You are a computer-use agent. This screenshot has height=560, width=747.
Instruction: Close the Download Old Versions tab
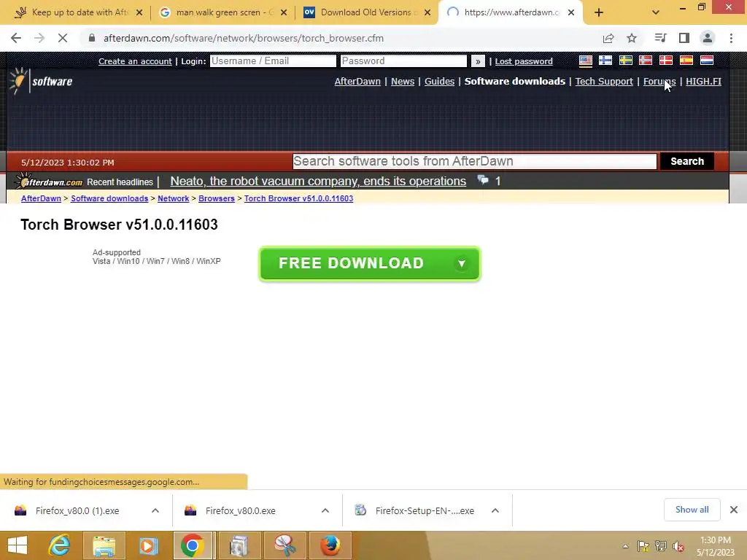pyautogui.click(x=427, y=12)
